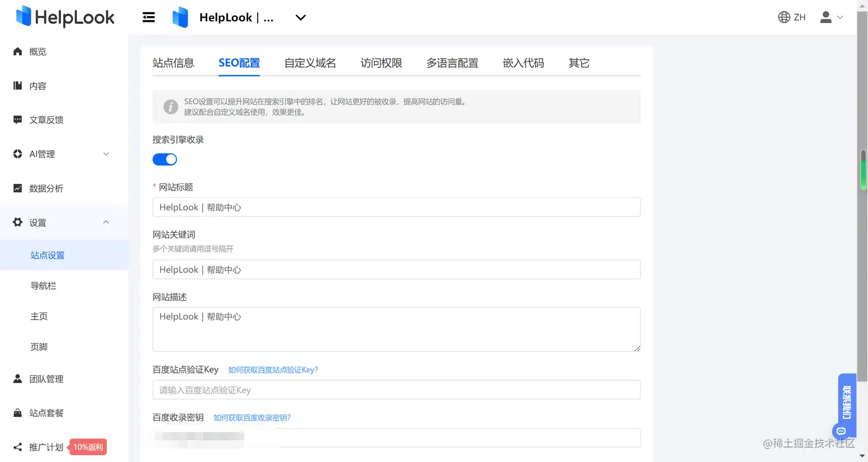The height and width of the screenshot is (462, 868).
Task: Switch to the 站点信息 tab
Action: pos(173,63)
